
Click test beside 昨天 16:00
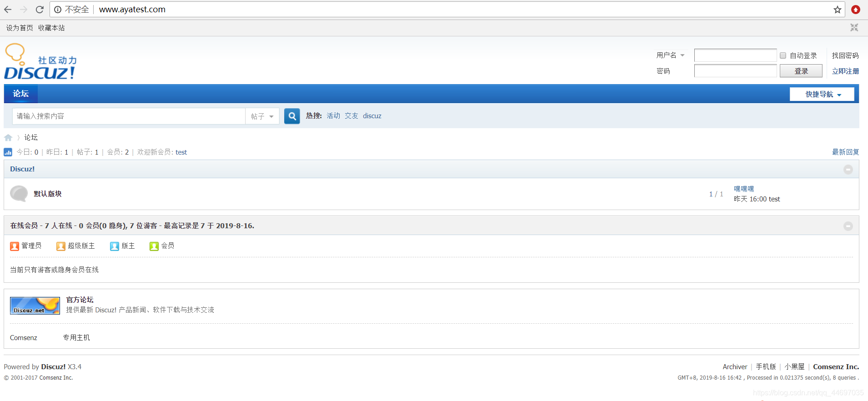774,199
